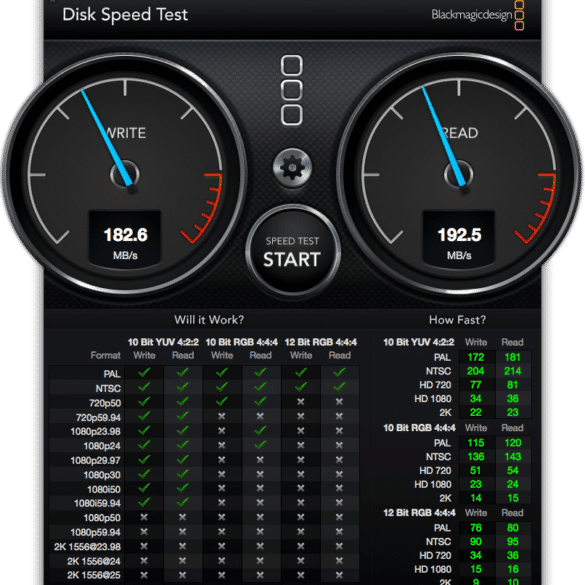585x585 pixels.
Task: Click 720p50 read checkmark under 10 Bit RGB
Action: pyautogui.click(x=260, y=401)
